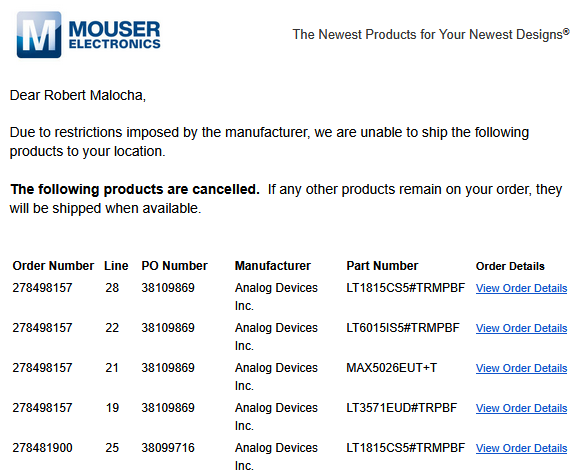Click part number LT6015IS5#TRMPBF
580x473 pixels.
click(x=403, y=328)
